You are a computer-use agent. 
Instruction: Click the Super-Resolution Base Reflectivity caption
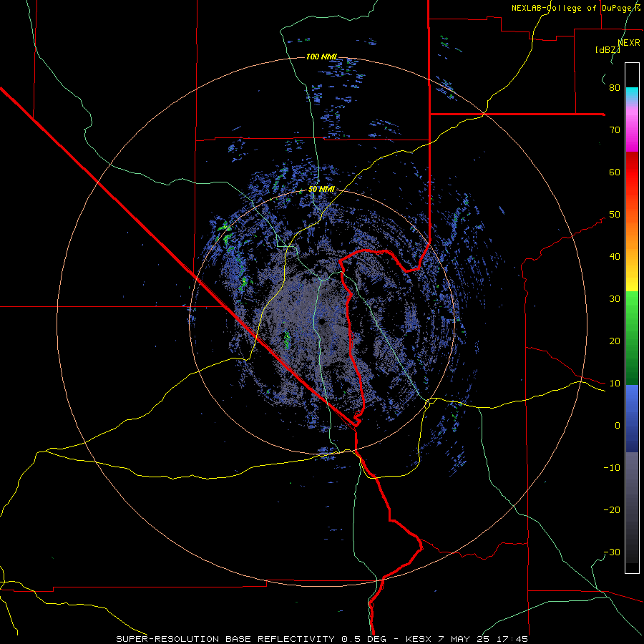click(321, 639)
